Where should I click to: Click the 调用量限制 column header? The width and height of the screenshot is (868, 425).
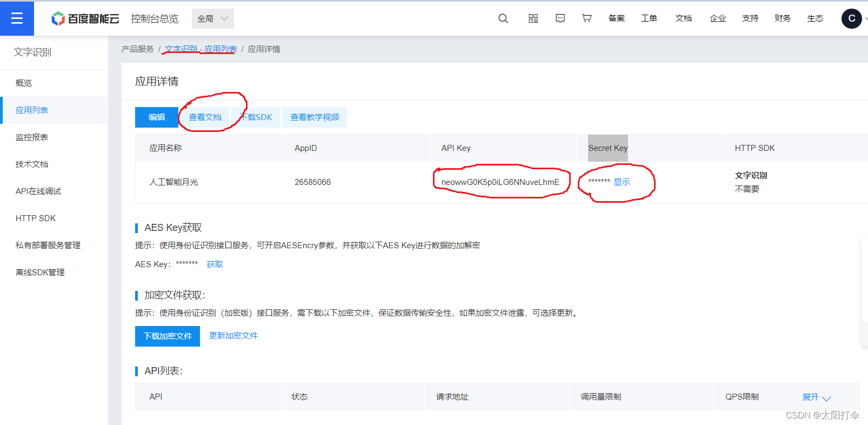(x=601, y=397)
